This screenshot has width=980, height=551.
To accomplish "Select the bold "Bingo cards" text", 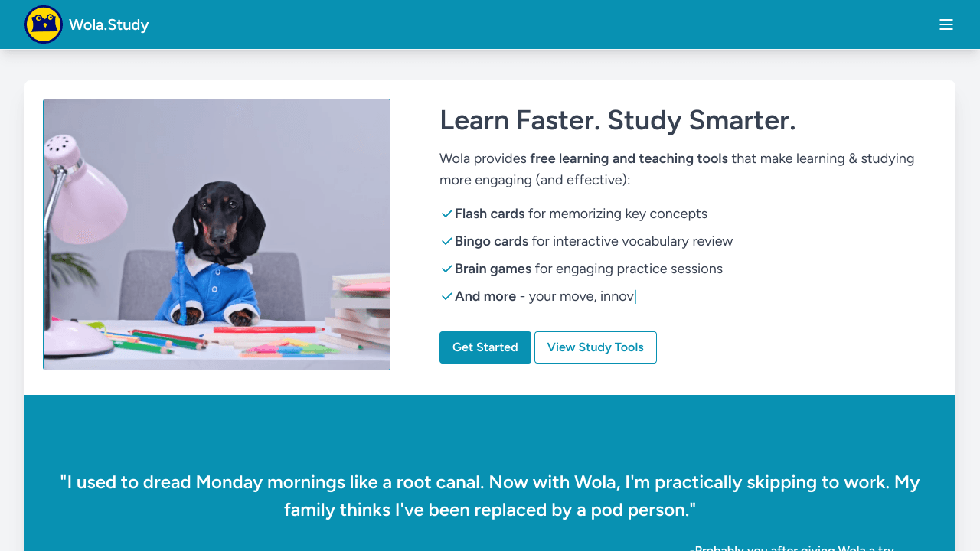I will [x=491, y=241].
